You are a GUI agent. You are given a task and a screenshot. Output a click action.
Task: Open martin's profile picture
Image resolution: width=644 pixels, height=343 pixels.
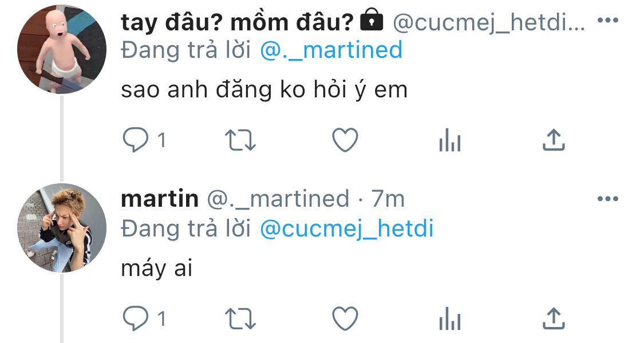point(62,228)
